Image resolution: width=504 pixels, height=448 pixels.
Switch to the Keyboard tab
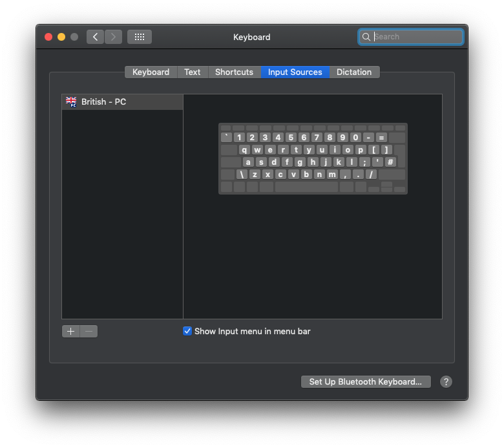click(x=151, y=72)
